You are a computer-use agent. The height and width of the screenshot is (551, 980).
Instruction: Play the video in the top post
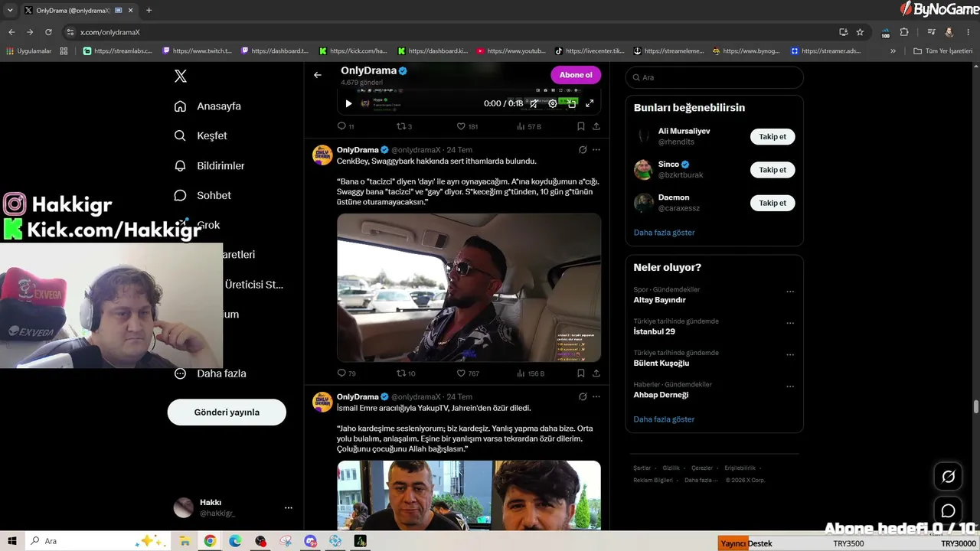point(348,103)
